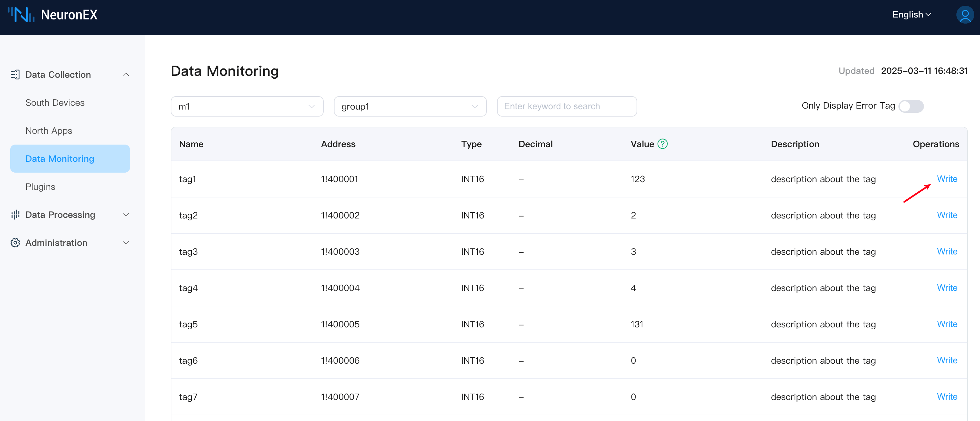Open the group1 group dropdown
Screen dimensions: 980x421
click(x=410, y=106)
